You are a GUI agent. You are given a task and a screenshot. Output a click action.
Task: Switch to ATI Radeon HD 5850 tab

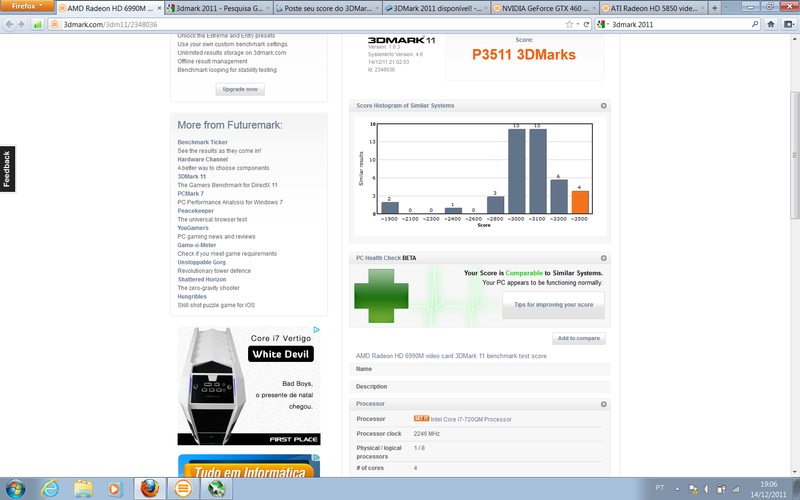[653, 8]
